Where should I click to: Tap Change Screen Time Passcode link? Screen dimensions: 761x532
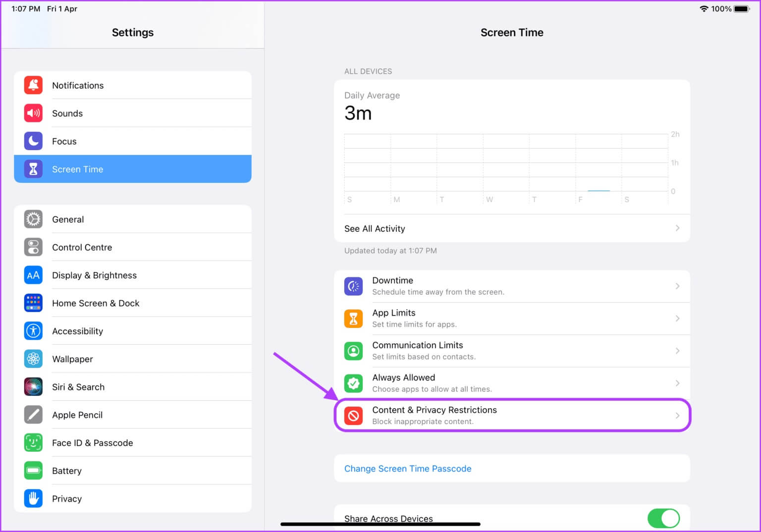tap(408, 469)
